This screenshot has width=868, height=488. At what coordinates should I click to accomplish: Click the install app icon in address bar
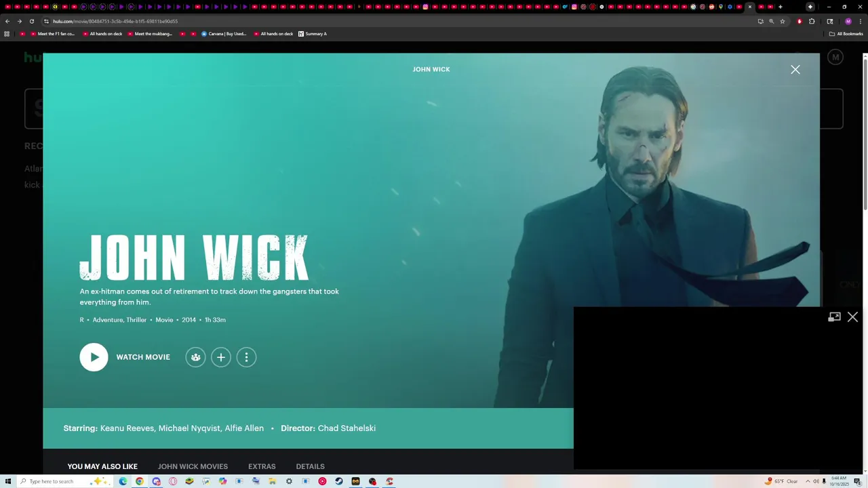(760, 21)
